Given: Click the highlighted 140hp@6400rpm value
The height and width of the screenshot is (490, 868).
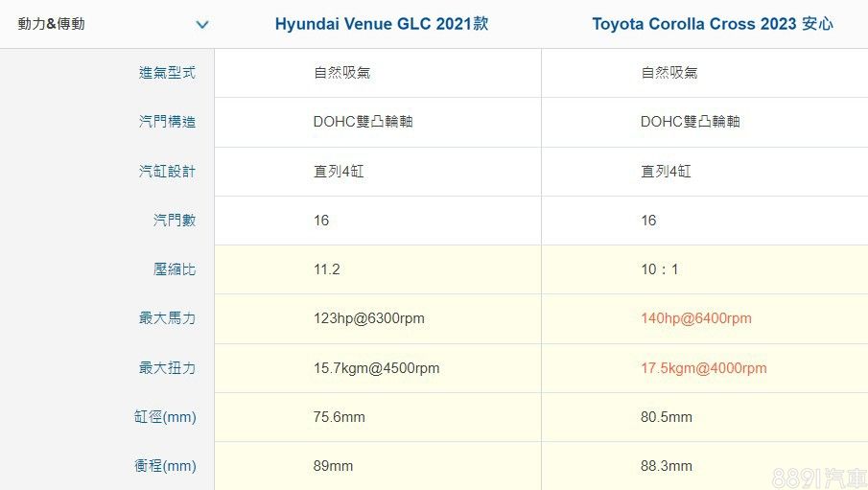Looking at the screenshot, I should [x=695, y=318].
